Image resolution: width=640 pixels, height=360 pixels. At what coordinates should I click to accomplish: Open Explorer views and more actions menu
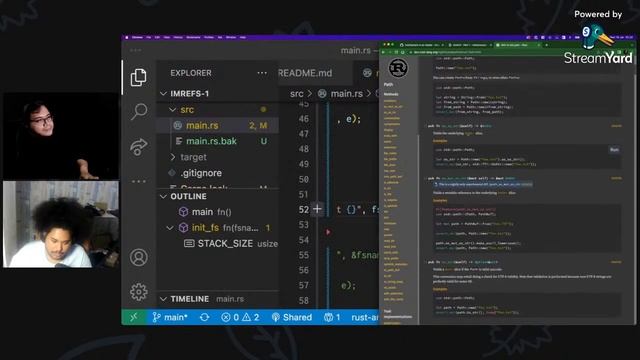262,73
